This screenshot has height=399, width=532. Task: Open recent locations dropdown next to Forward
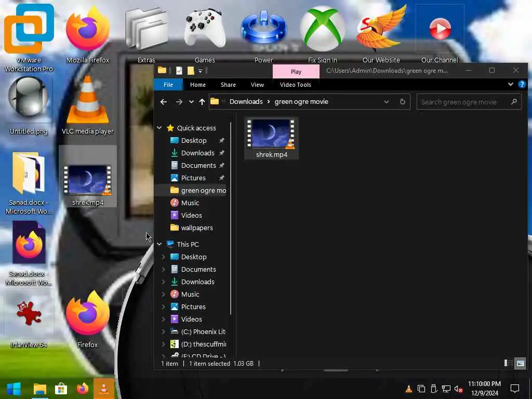191,102
